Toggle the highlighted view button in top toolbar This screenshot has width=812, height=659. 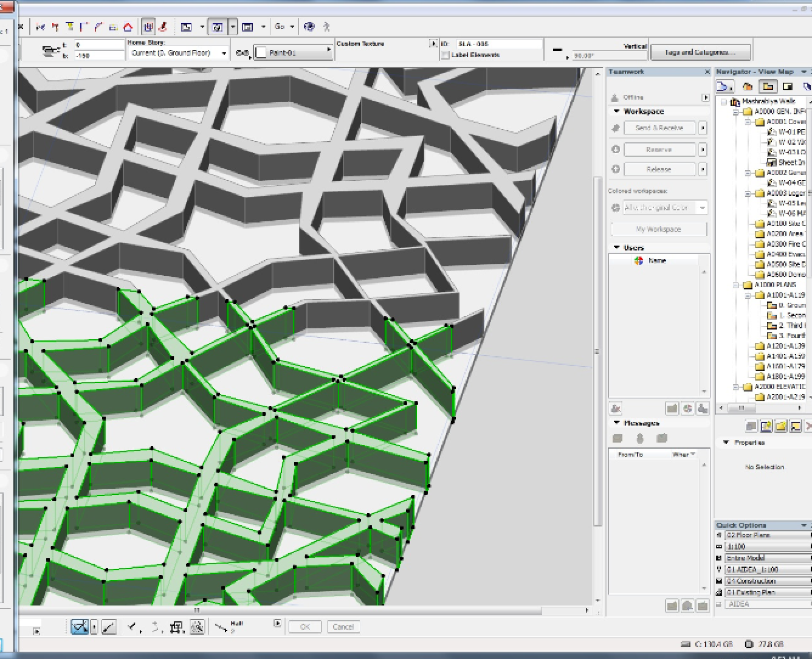click(217, 27)
